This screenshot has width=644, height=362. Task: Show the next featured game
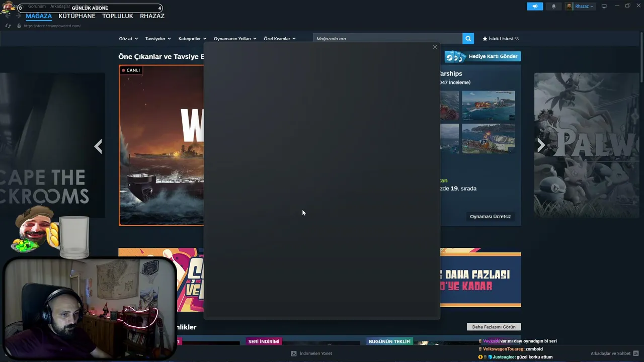pos(541,145)
